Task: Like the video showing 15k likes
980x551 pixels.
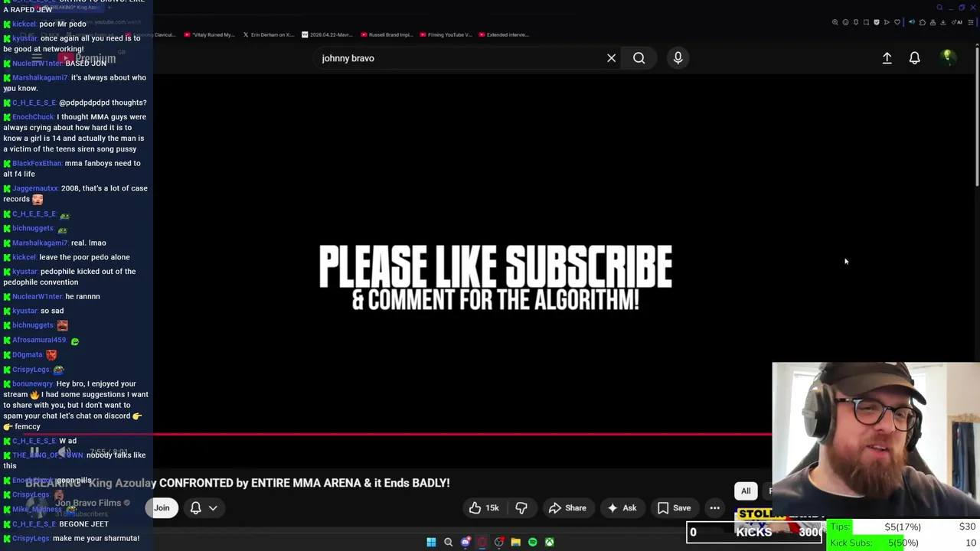Action: coord(484,508)
